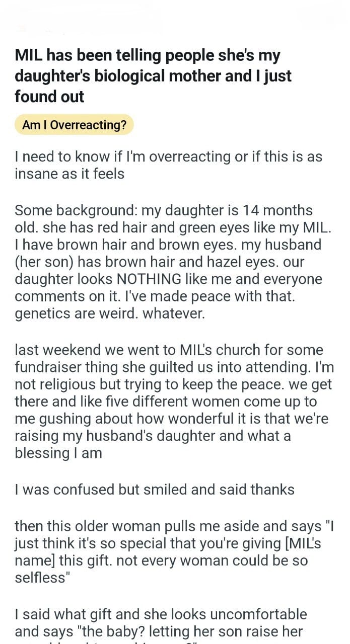
Task: Click the phrase "genetics are weird. whatever."
Action: tap(110, 313)
